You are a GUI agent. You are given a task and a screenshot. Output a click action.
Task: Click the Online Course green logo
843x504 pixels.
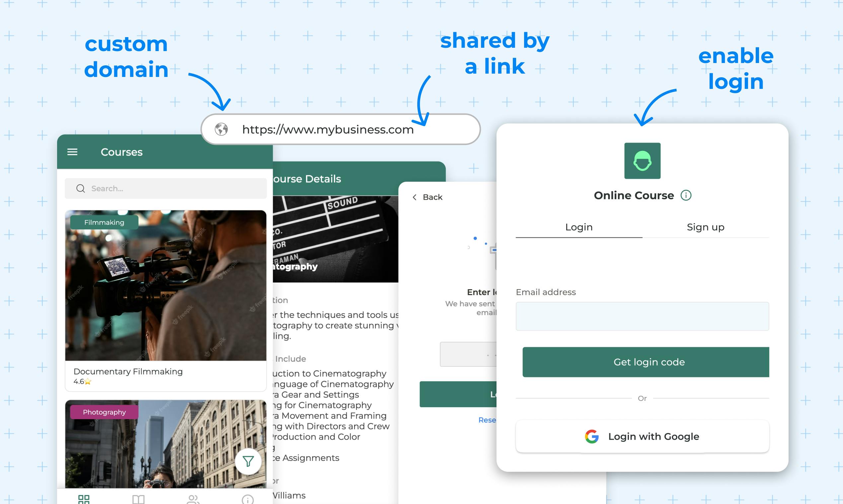(x=643, y=160)
